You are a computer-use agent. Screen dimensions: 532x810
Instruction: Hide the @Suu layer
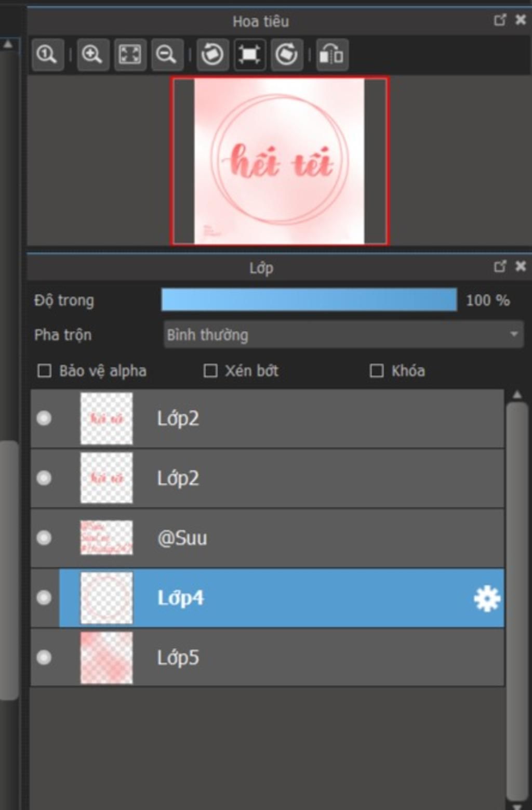pyautogui.click(x=44, y=538)
